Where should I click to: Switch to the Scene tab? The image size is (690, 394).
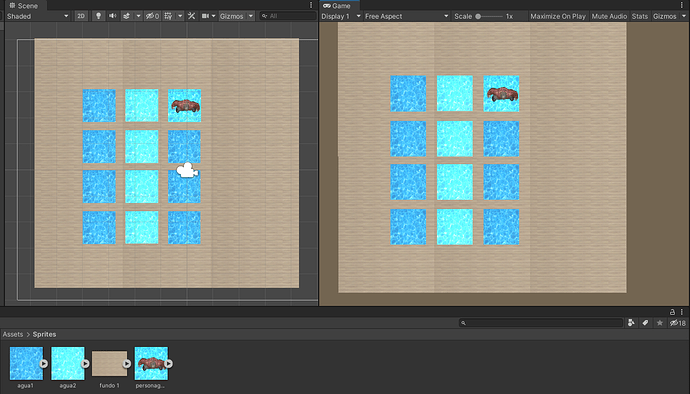click(24, 5)
